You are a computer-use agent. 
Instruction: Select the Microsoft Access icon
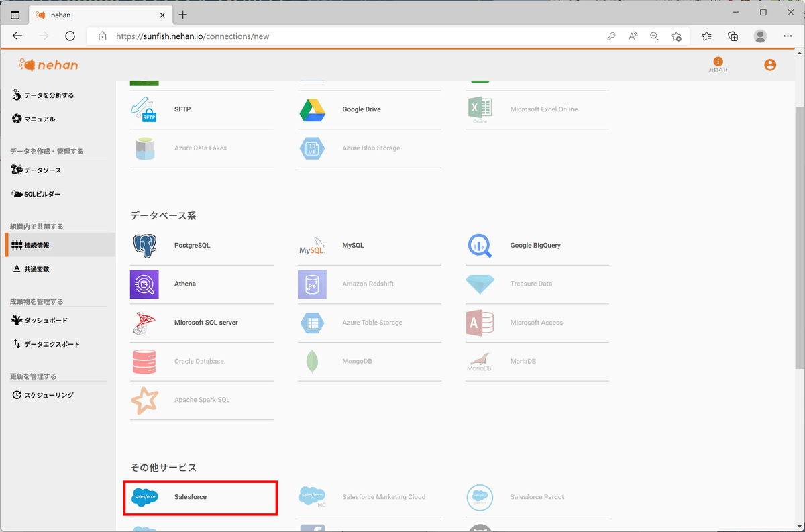click(x=480, y=323)
